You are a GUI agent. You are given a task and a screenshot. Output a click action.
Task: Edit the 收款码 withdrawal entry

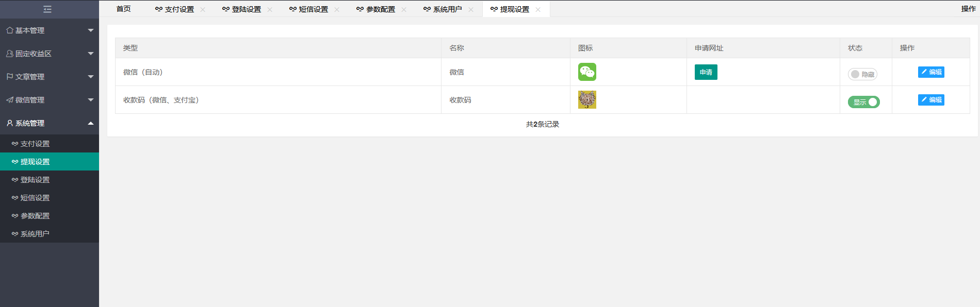(930, 100)
